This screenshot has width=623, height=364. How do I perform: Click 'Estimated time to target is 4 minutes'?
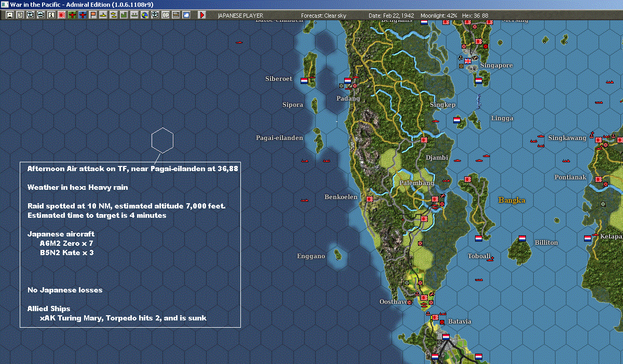97,215
